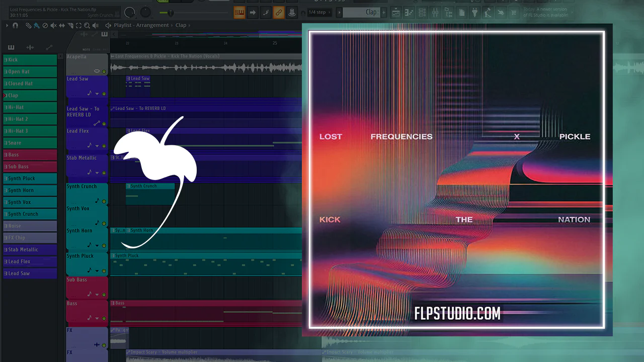Mute the Lead Saw track
Viewport: 644px width, 362px height.
[104, 94]
